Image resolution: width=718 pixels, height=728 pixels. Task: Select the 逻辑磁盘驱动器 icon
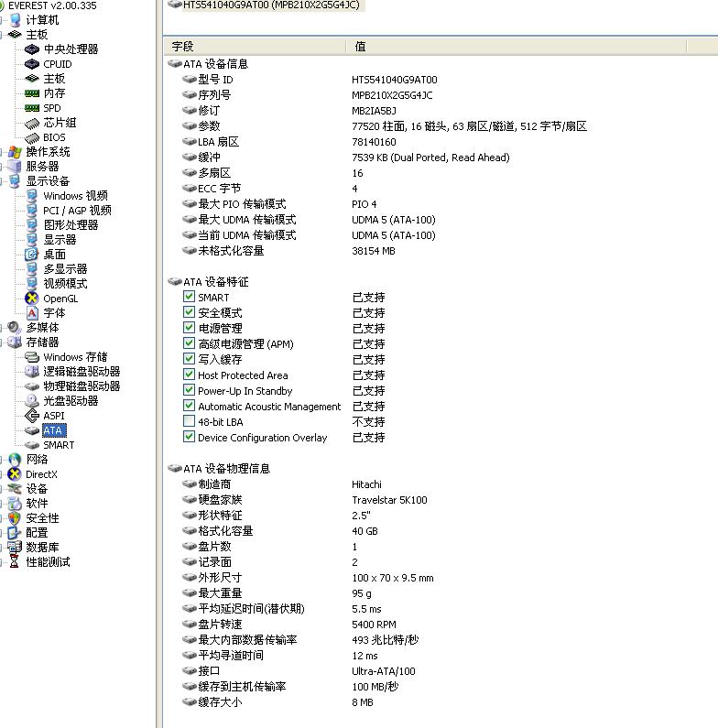31,372
